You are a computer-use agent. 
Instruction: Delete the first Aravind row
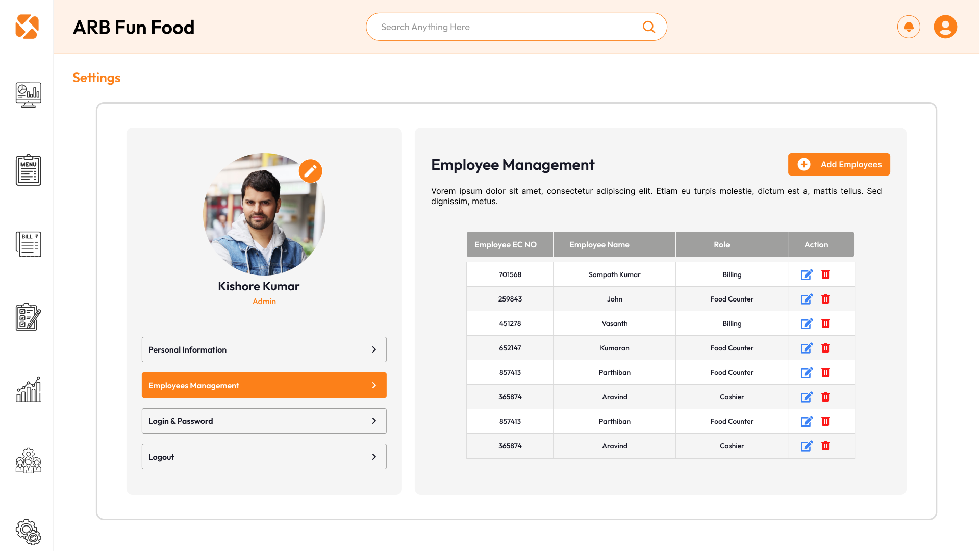(825, 397)
